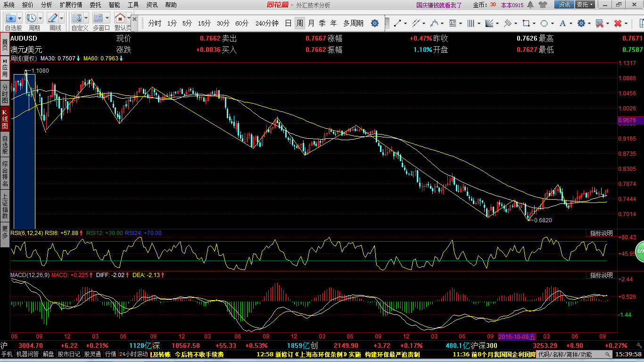Open the 分析 menu
Screen dimensions: 644x362
click(47, 5)
